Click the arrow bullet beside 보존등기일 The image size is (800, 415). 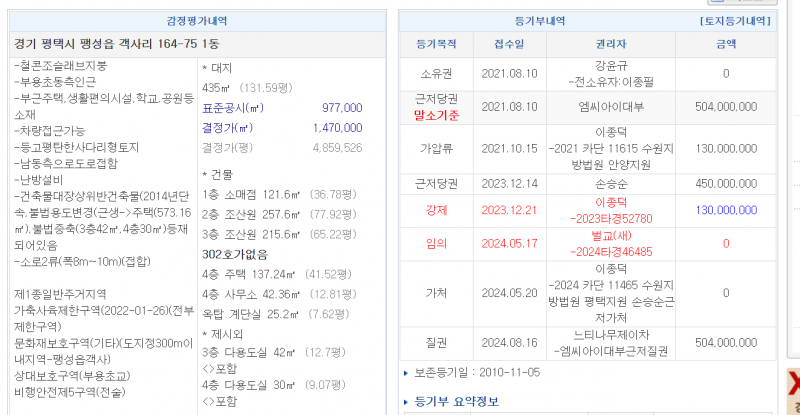pos(405,371)
